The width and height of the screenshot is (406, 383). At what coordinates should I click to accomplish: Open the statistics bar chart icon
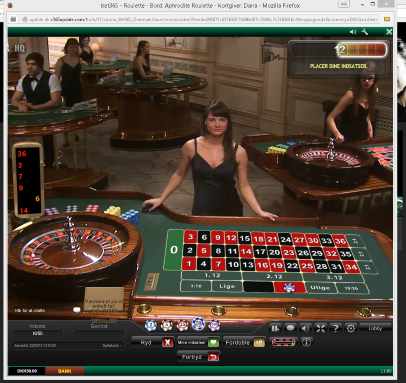275,328
